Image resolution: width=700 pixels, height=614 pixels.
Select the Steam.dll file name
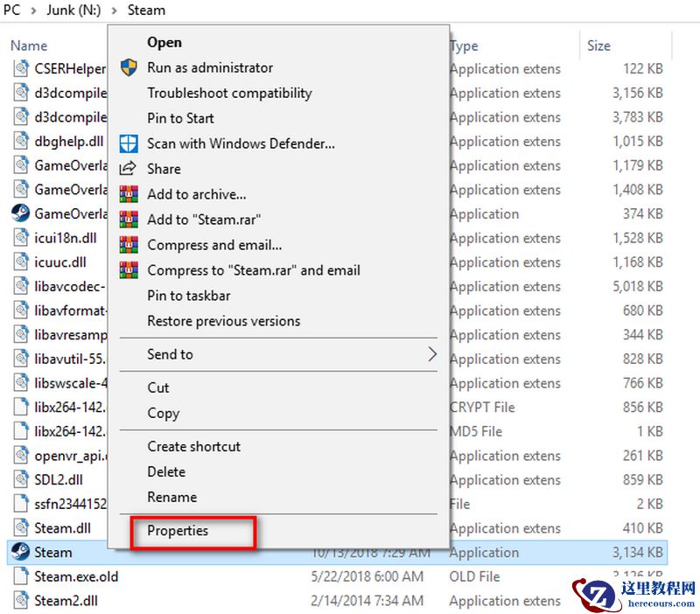(62, 528)
